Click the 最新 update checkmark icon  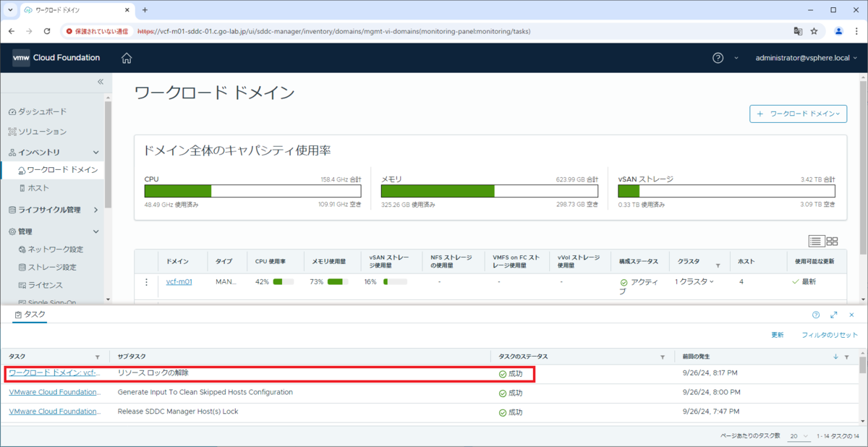796,281
